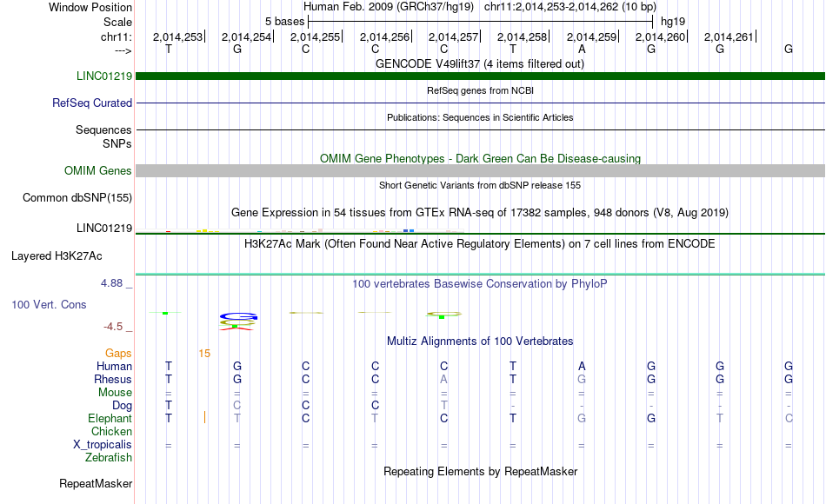This screenshot has width=826, height=504.
Task: Click the 'RefSeq genes from NCBI' title
Action: coord(480,90)
